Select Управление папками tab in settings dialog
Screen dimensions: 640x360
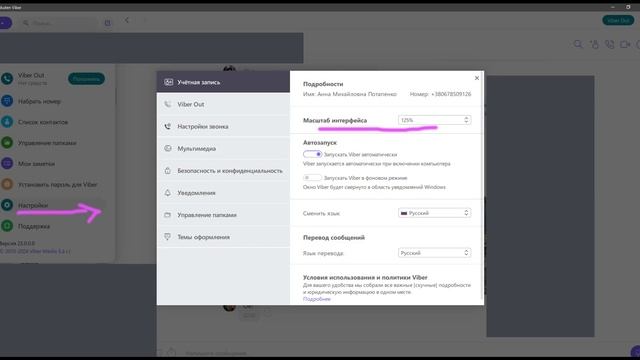click(223, 215)
